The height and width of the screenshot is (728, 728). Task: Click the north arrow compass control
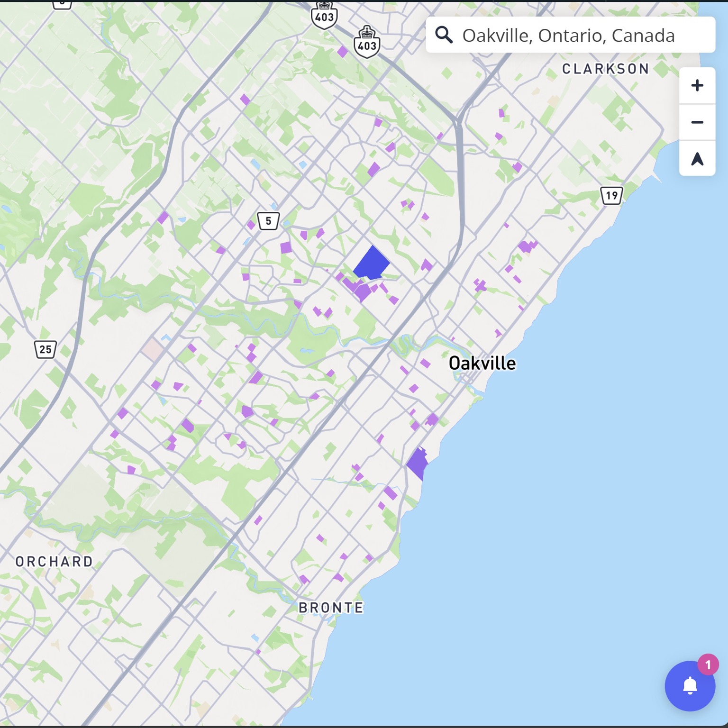(x=697, y=159)
